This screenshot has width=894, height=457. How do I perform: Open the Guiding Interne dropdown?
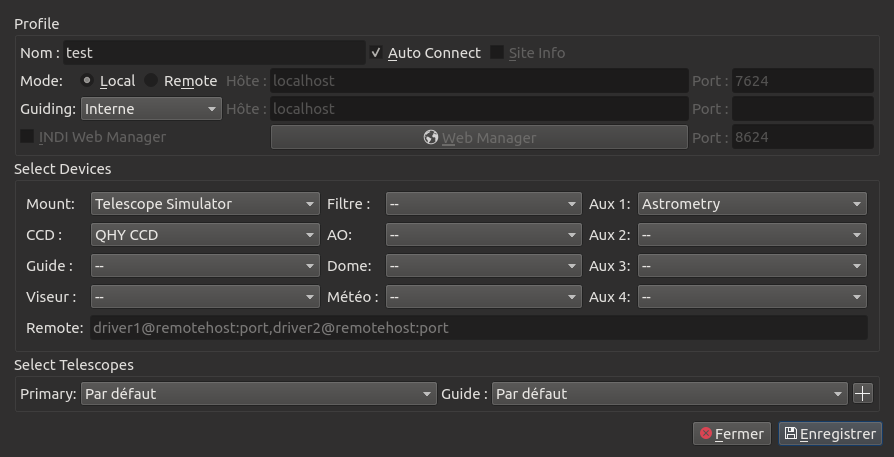point(151,108)
